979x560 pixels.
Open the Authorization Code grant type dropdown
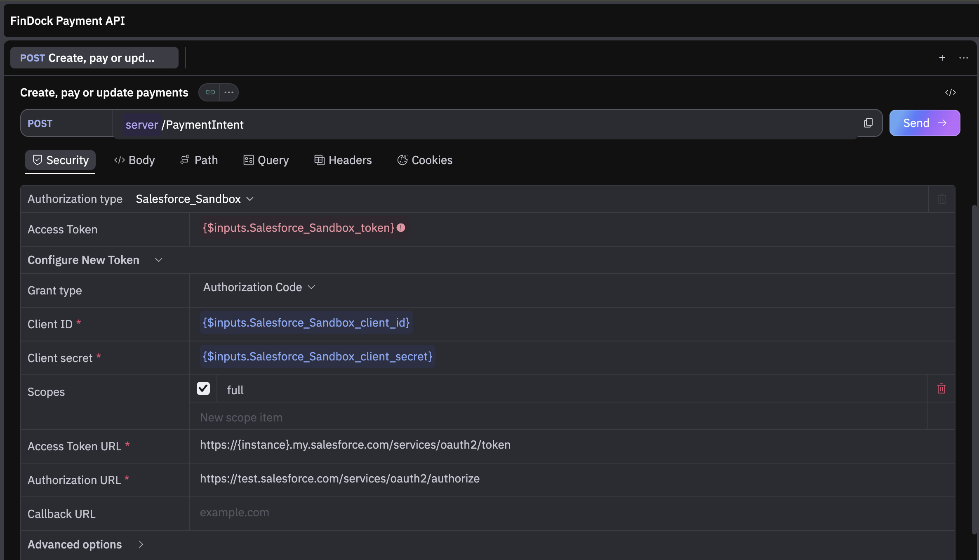(x=259, y=287)
